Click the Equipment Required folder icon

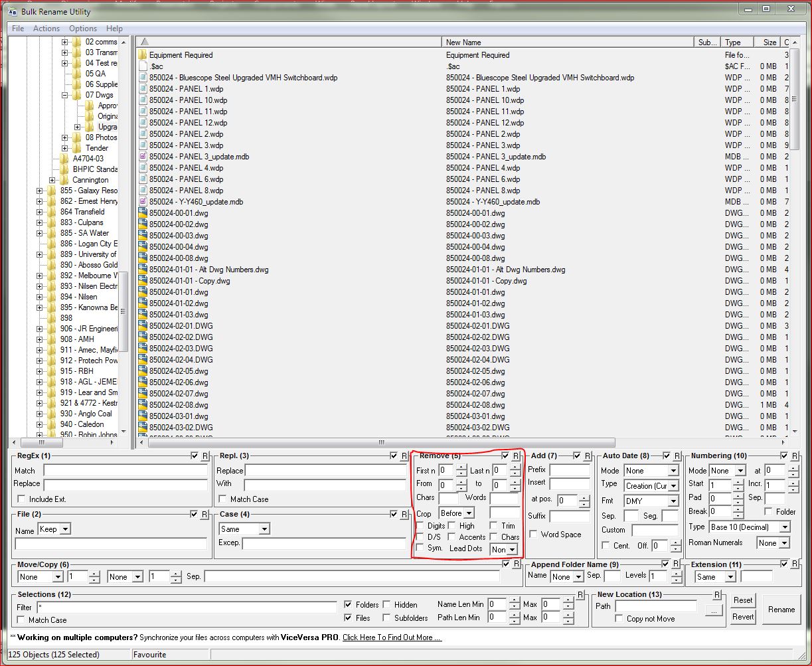[x=143, y=55]
